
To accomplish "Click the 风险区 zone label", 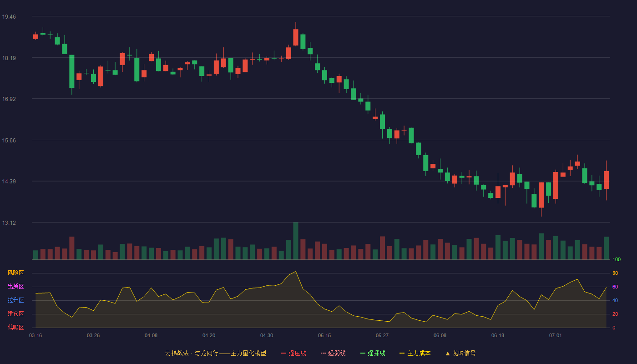I will pos(15,273).
